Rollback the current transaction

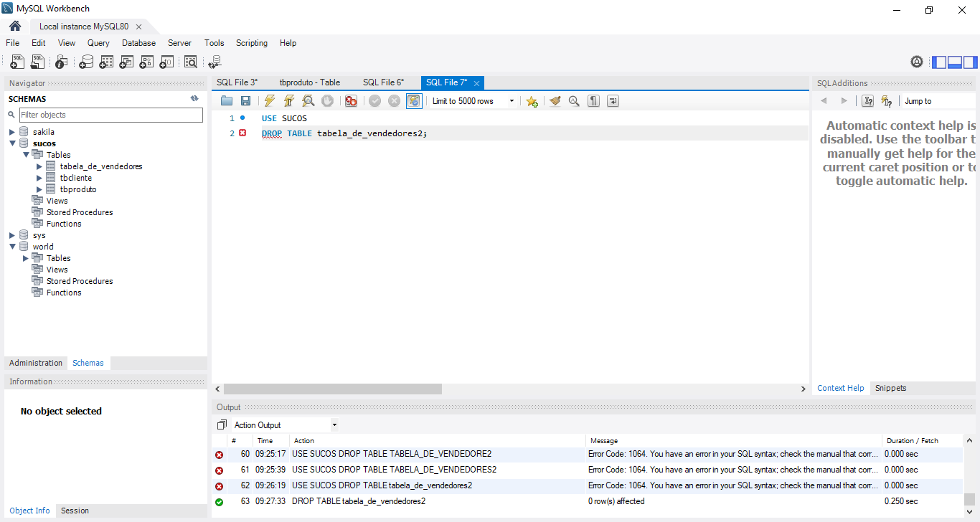394,101
